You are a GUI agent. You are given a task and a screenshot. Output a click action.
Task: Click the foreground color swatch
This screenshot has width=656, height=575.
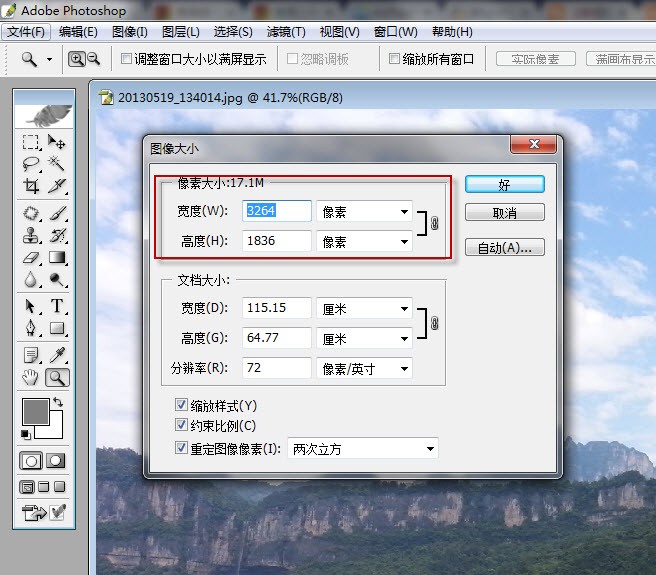[x=36, y=411]
